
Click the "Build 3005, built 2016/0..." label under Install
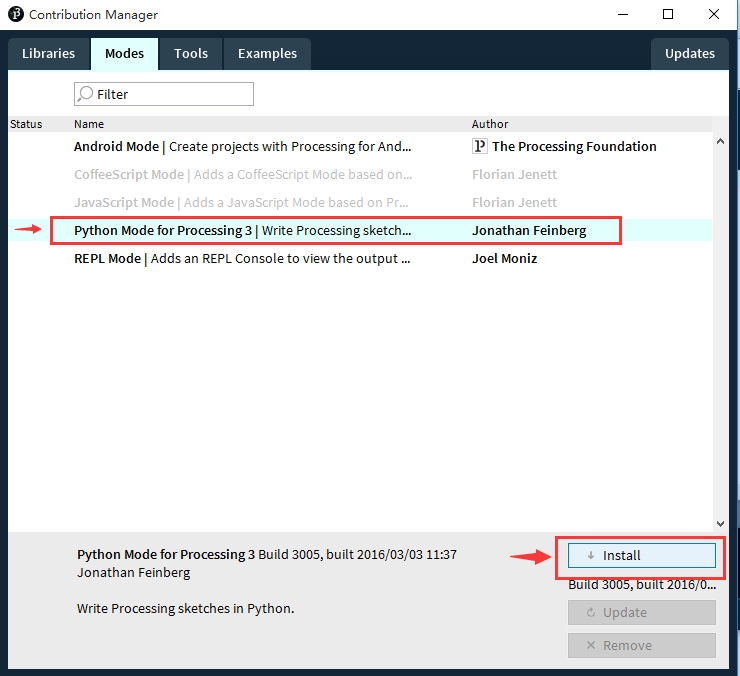point(642,585)
